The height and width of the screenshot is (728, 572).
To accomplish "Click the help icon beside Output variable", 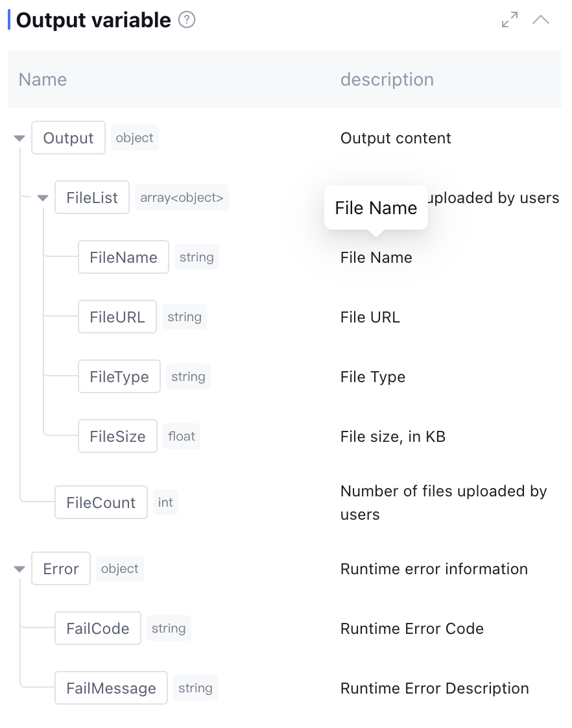I will tap(187, 21).
